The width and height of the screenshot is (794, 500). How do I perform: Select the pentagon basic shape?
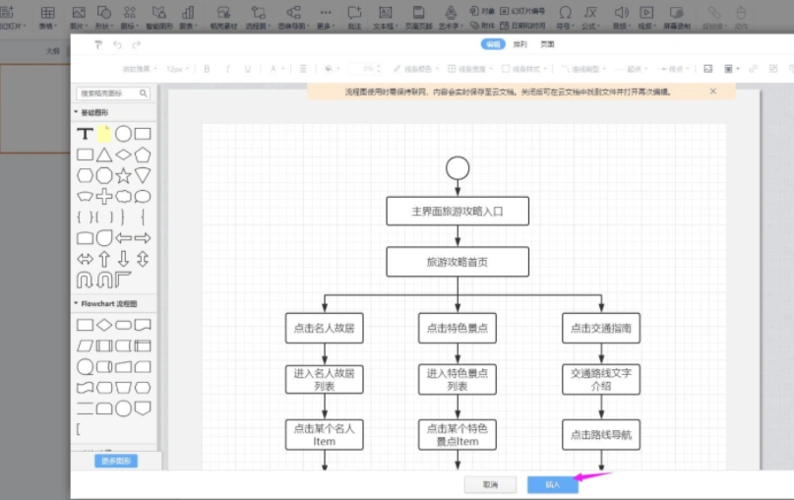pyautogui.click(x=143, y=155)
